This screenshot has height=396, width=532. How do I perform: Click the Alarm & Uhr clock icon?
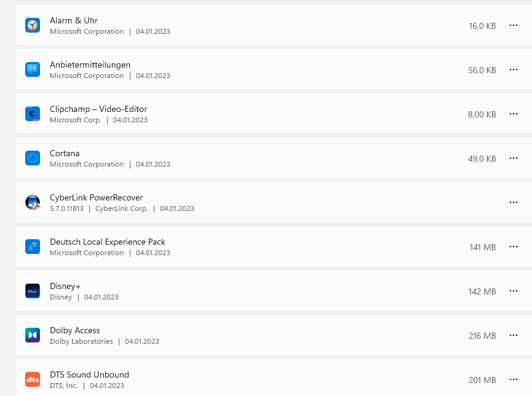tap(33, 25)
